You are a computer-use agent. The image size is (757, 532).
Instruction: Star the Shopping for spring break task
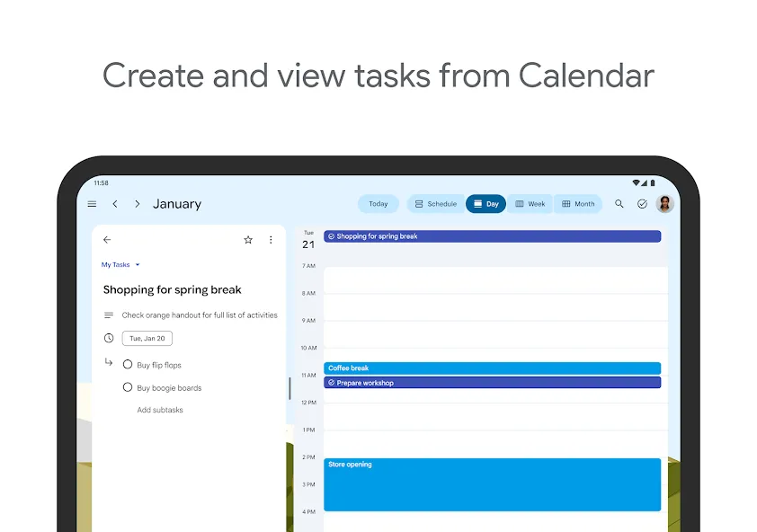(248, 239)
